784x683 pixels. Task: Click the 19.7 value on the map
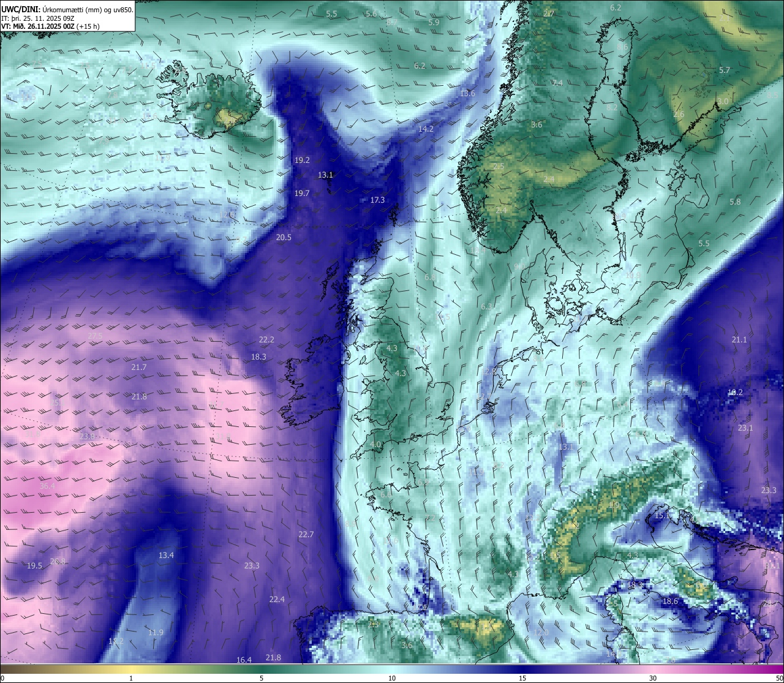(x=302, y=193)
